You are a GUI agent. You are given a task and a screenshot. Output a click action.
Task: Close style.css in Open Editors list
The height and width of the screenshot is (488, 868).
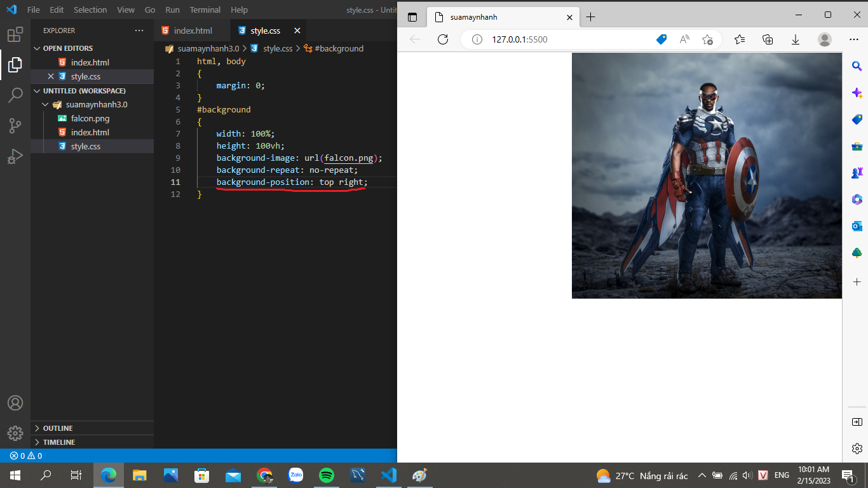(51, 76)
